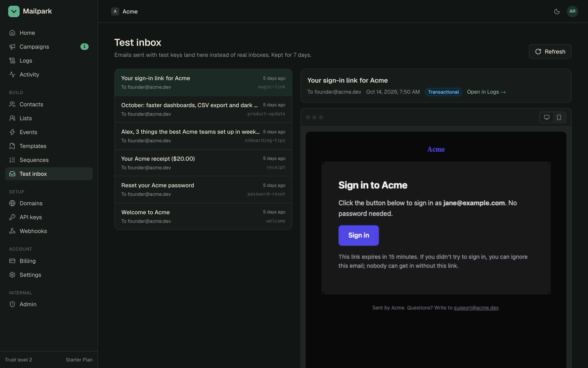The height and width of the screenshot is (368, 588).
Task: Click the Mailpark logo icon
Action: 14,11
